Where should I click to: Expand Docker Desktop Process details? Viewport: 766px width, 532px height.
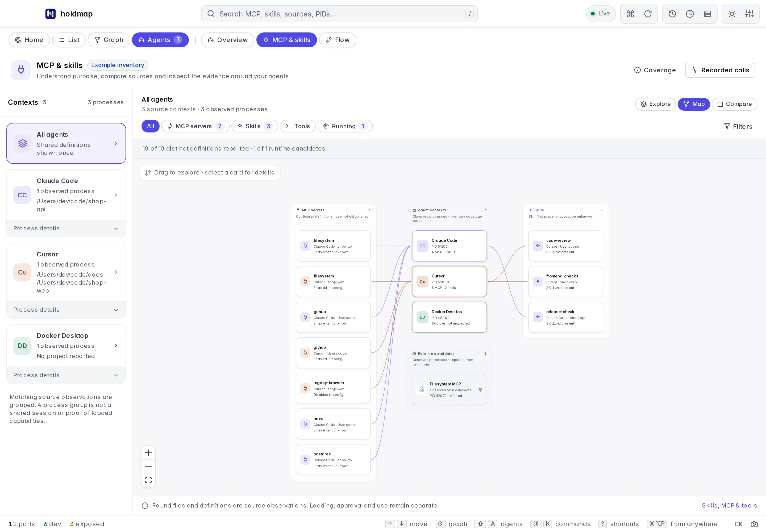tap(66, 375)
